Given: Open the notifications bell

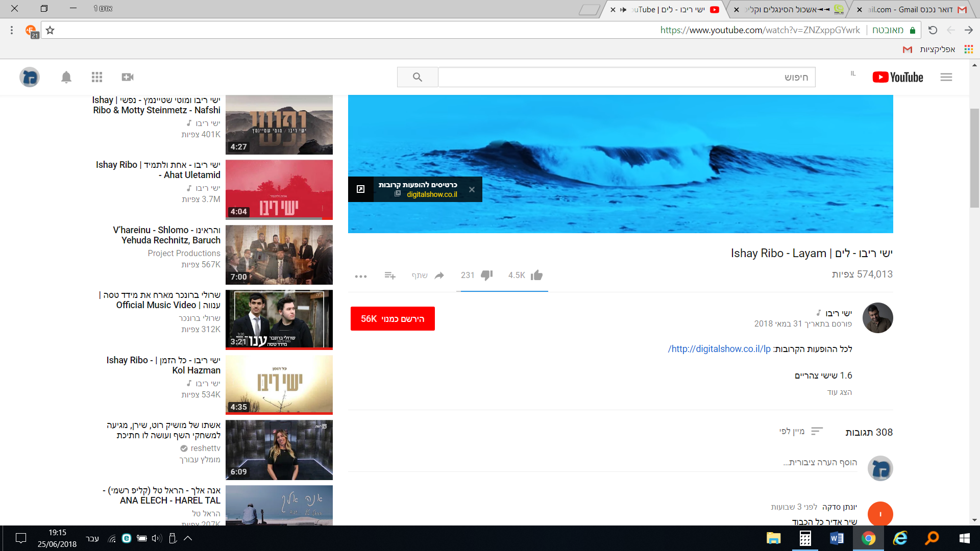Looking at the screenshot, I should 66,77.
